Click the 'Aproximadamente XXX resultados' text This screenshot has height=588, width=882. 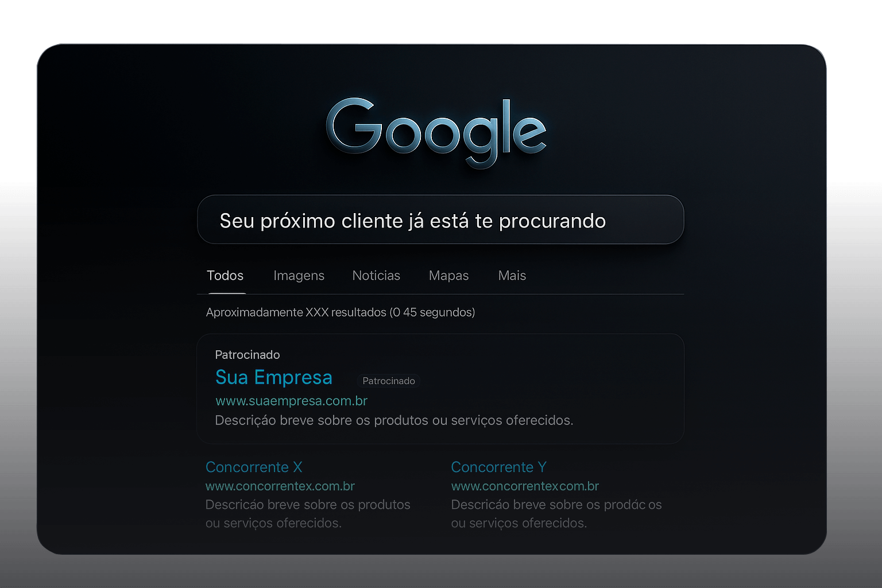[340, 312]
